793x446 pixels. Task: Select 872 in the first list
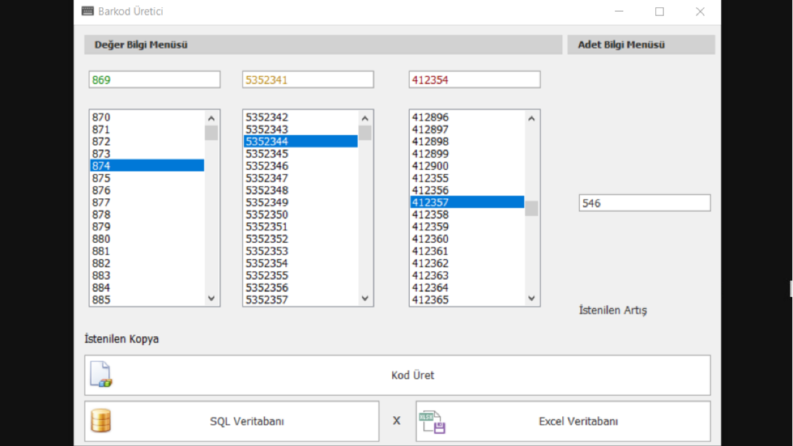pyautogui.click(x=147, y=141)
